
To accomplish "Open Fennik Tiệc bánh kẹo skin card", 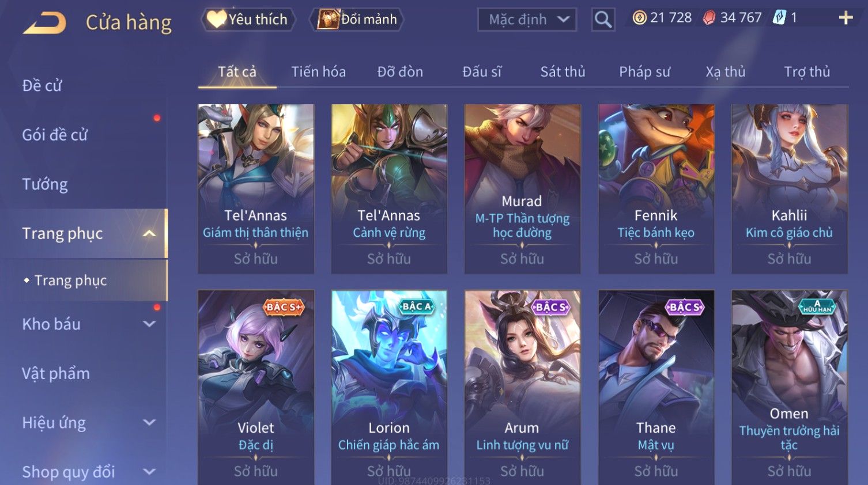I will pos(656,189).
